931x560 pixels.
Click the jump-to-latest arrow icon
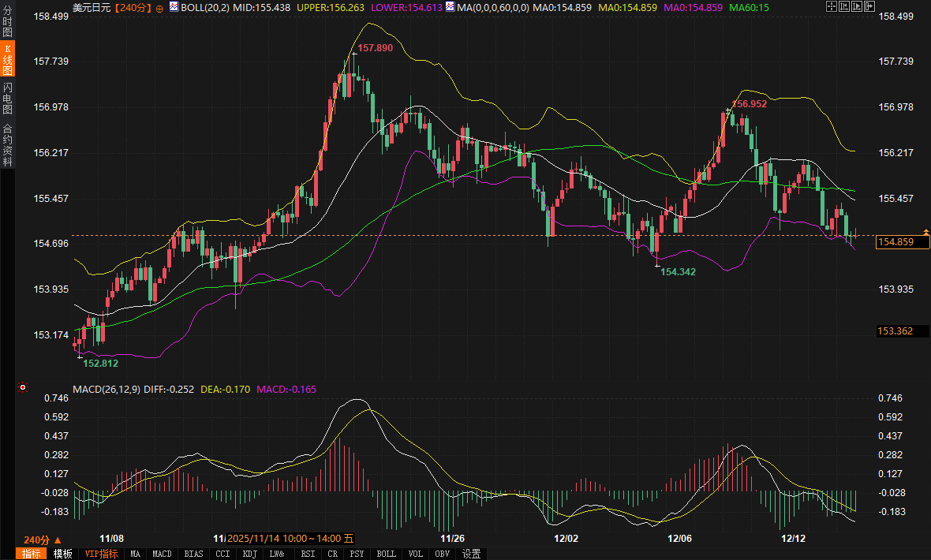pos(869,6)
